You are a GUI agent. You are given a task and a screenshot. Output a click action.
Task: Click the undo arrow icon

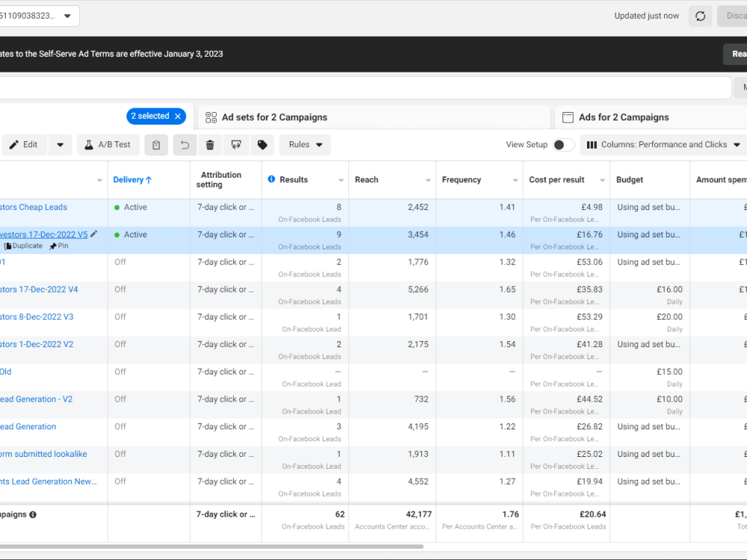185,145
